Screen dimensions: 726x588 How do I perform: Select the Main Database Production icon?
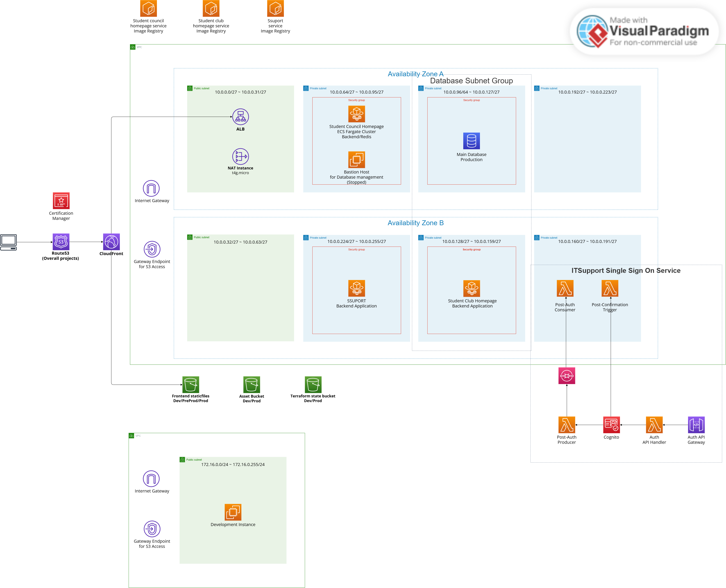pos(471,141)
